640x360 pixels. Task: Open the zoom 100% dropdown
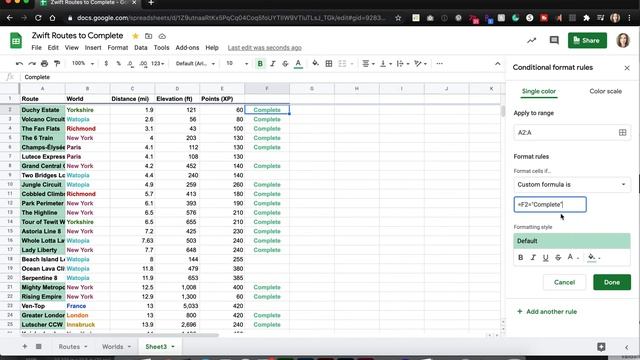(x=83, y=64)
